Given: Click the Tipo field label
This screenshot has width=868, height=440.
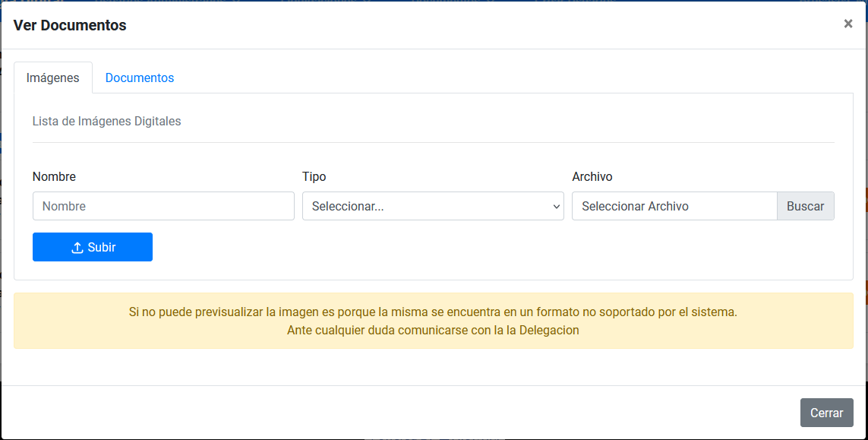Looking at the screenshot, I should [x=314, y=176].
